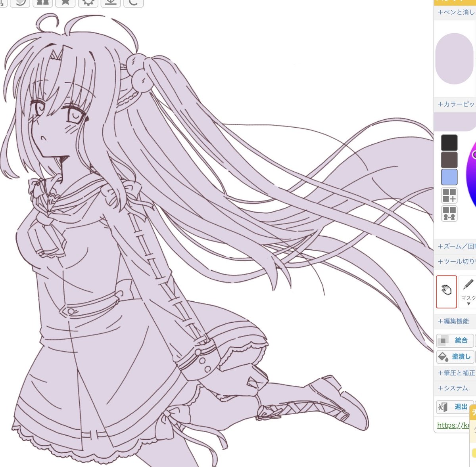Expand the ツール切り替え section
476x467 pixels.
pos(455,261)
